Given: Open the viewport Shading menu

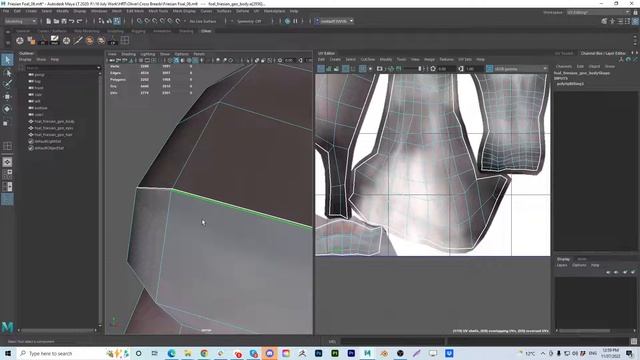Looking at the screenshot, I should point(128,54).
